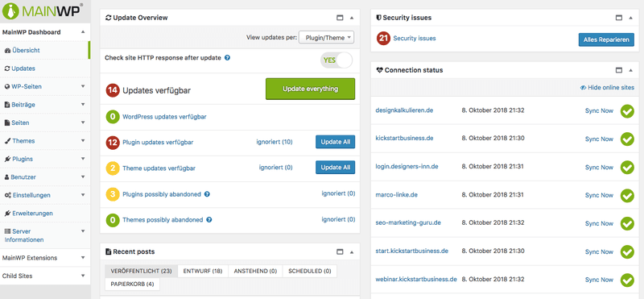Toggle the Check site HTTP response switch
644x299 pixels.
coord(336,60)
